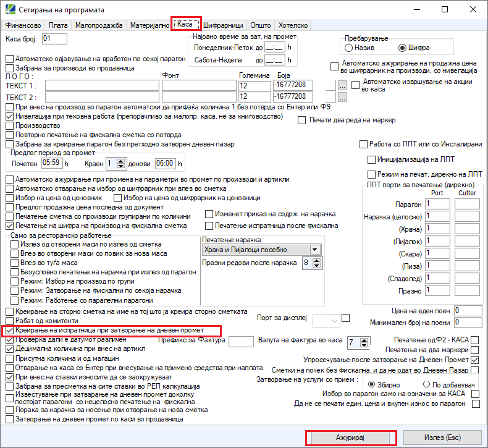Click the browse button for ТЕКСТ 2 font

(342, 97)
